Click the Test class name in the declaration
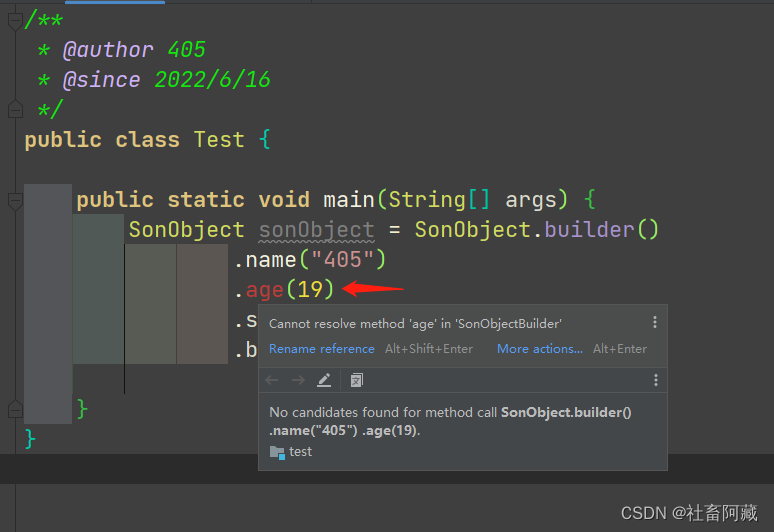 pos(219,140)
